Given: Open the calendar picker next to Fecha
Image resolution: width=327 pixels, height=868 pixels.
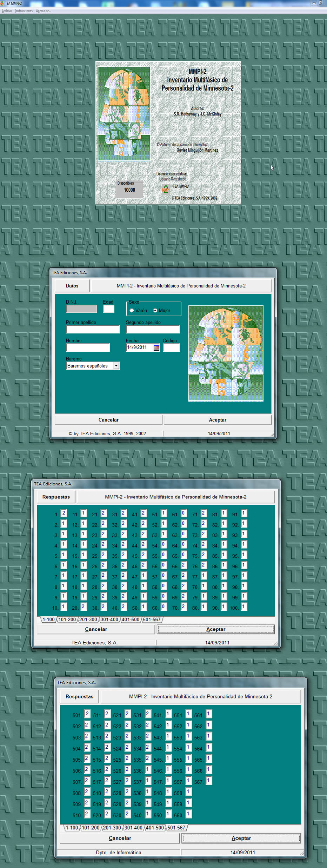Looking at the screenshot, I should (156, 348).
